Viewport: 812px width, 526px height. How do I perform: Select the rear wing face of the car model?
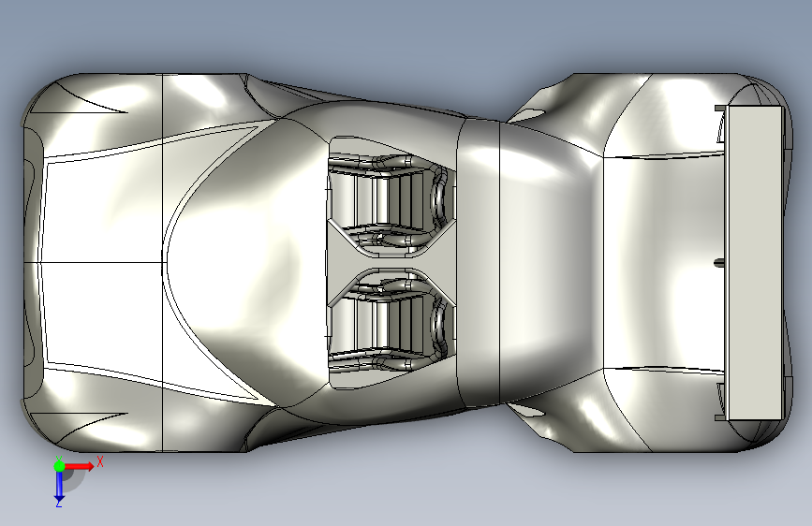[755, 262]
